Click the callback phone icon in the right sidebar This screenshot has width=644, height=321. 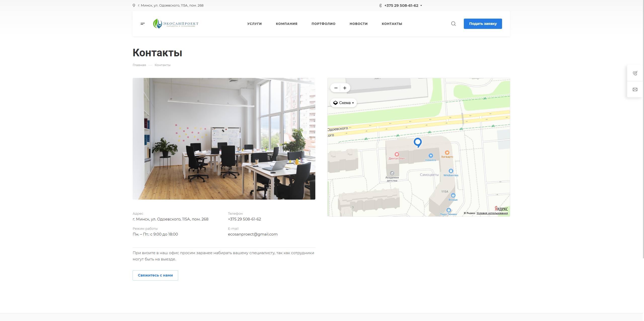(x=635, y=73)
